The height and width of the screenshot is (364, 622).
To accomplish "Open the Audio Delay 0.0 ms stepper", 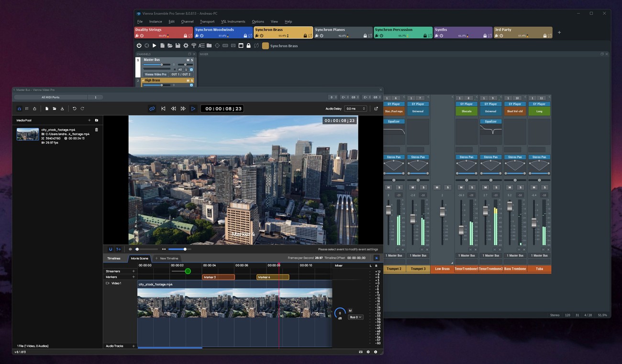I will pyautogui.click(x=356, y=109).
